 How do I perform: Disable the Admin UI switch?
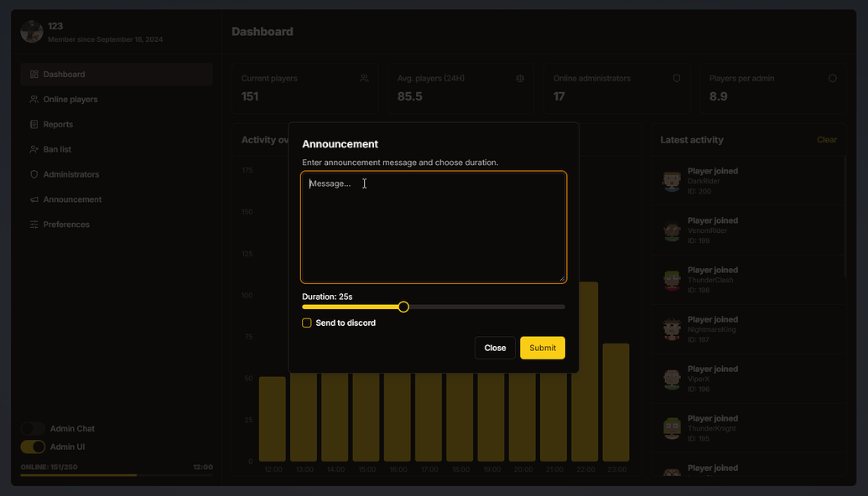(32, 447)
